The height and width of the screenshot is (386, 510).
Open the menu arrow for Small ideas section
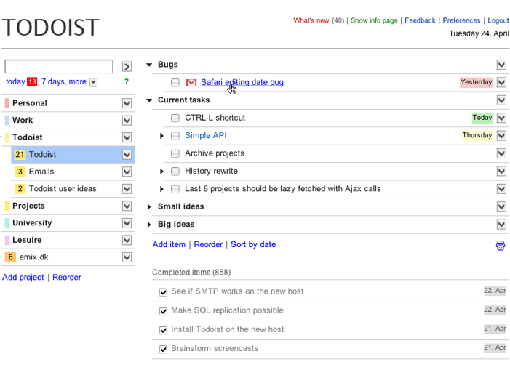coord(501,206)
